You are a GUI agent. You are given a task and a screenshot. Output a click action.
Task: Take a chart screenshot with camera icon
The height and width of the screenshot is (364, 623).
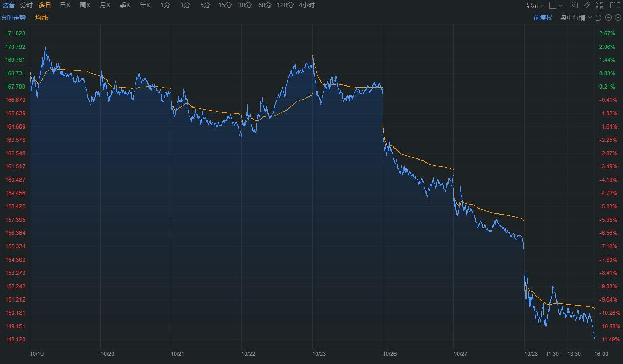574,5
